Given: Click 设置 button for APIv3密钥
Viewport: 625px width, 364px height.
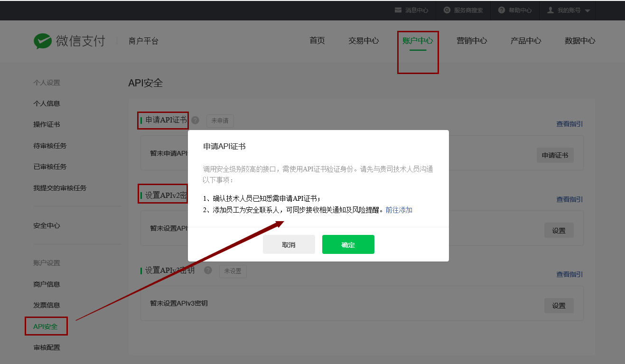Looking at the screenshot, I should tap(559, 306).
